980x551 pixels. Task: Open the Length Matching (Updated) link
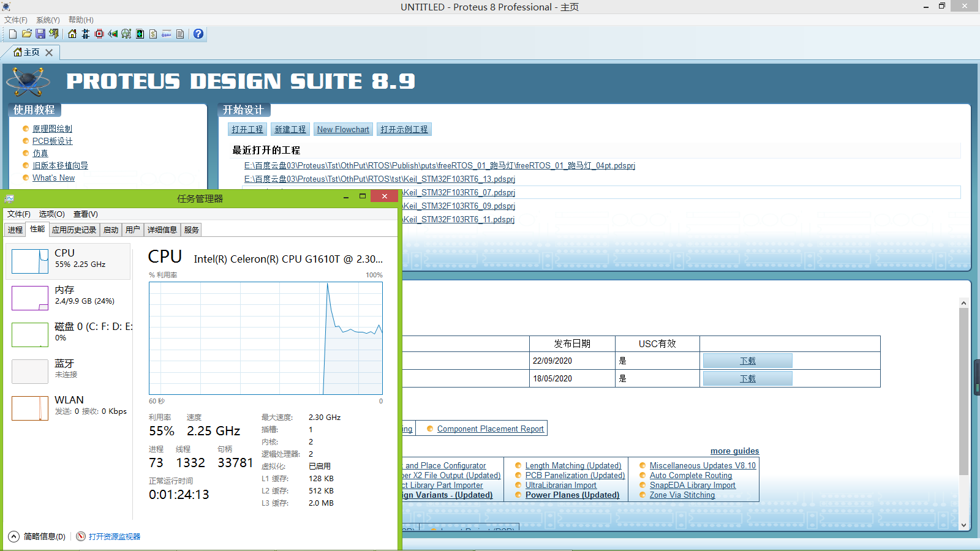pyautogui.click(x=573, y=465)
